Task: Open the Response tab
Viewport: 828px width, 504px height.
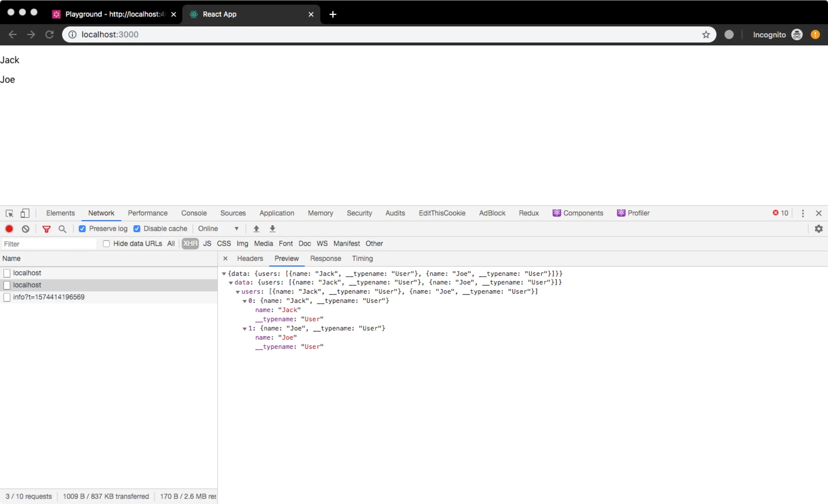Action: tap(325, 259)
